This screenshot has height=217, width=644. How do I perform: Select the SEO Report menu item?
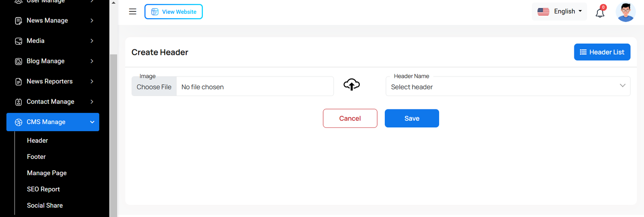(43, 189)
